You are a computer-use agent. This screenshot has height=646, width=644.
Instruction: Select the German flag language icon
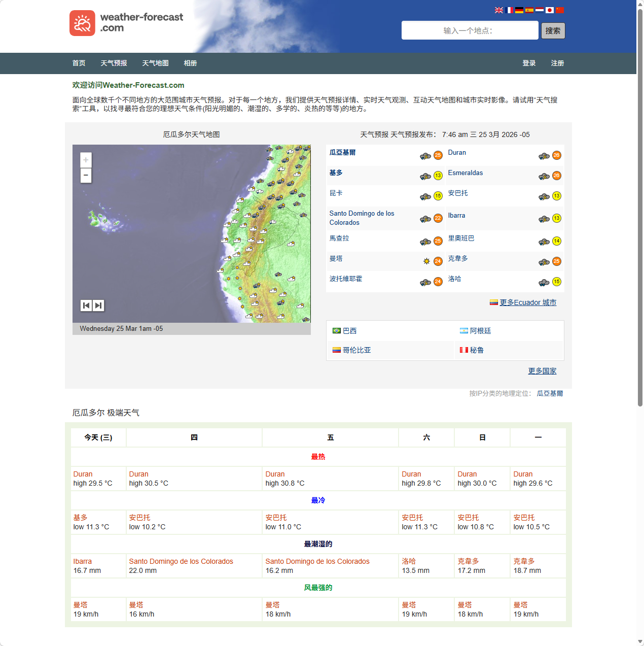click(519, 10)
